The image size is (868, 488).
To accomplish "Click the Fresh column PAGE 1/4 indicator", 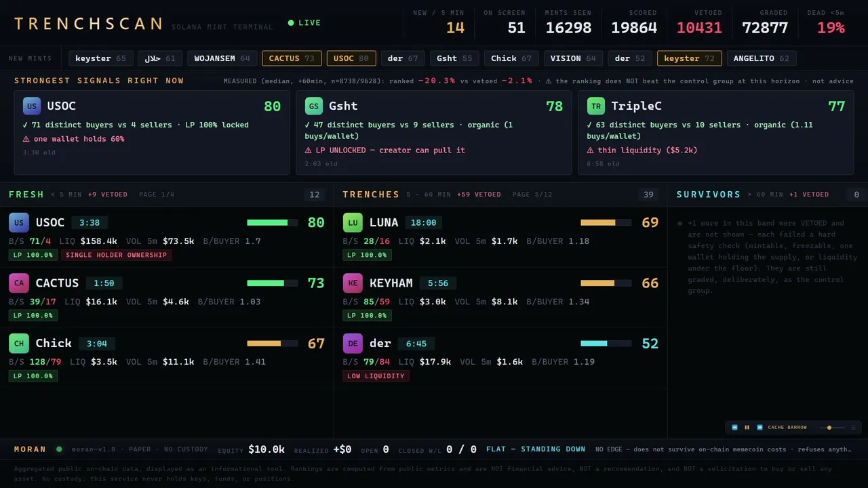I will (157, 195).
